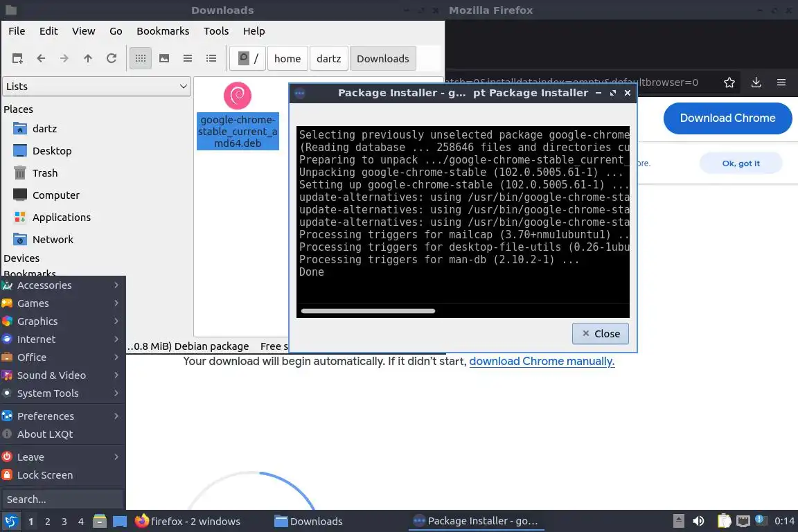Switch to compact list view

point(188,59)
